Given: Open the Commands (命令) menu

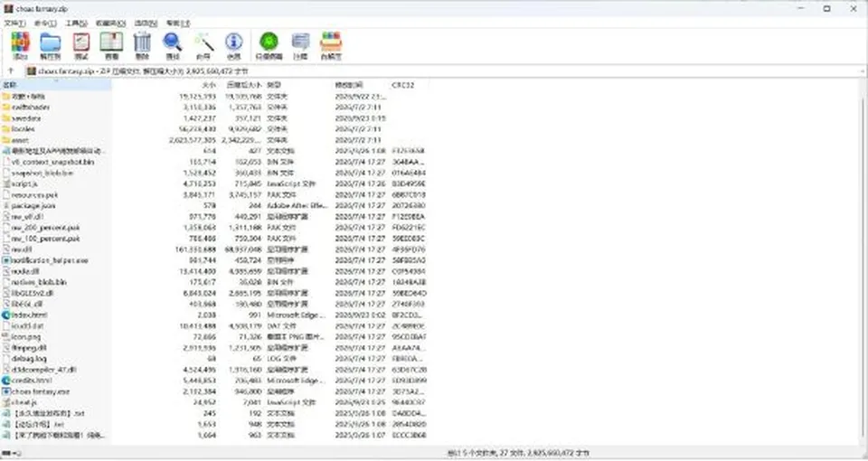Looking at the screenshot, I should (45, 24).
